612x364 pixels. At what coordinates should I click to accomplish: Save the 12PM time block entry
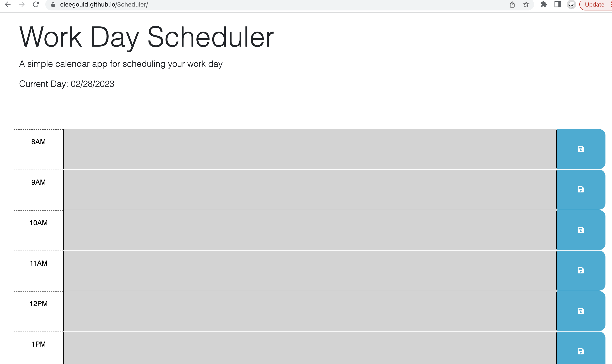click(x=580, y=311)
